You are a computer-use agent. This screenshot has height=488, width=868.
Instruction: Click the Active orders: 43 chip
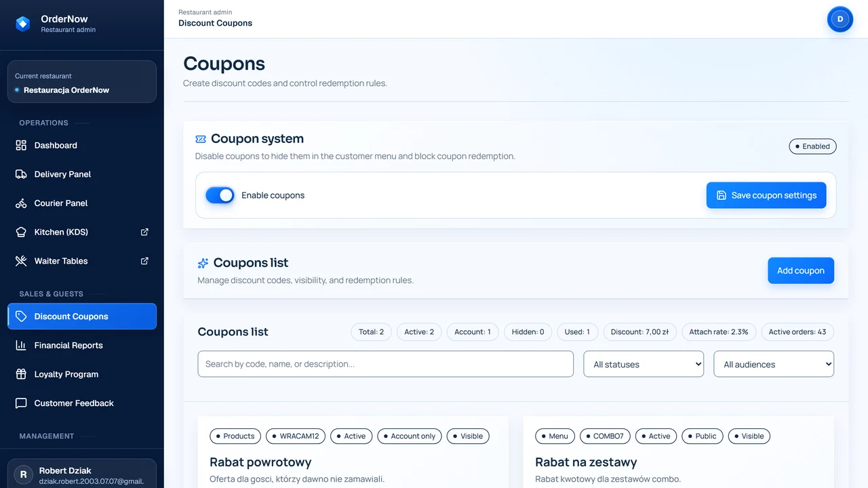[x=797, y=332]
